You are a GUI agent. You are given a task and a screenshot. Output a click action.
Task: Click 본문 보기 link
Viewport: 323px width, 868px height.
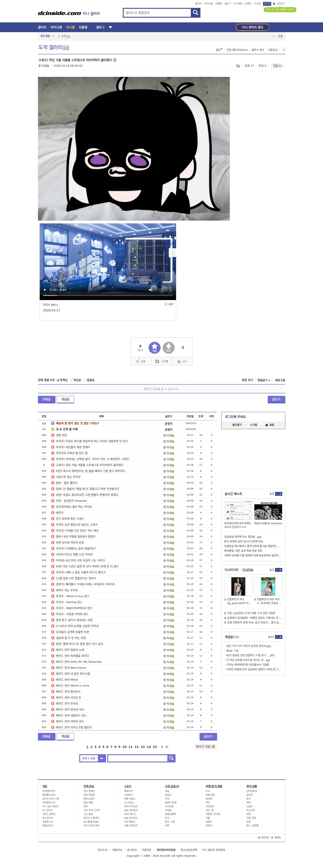(247, 380)
